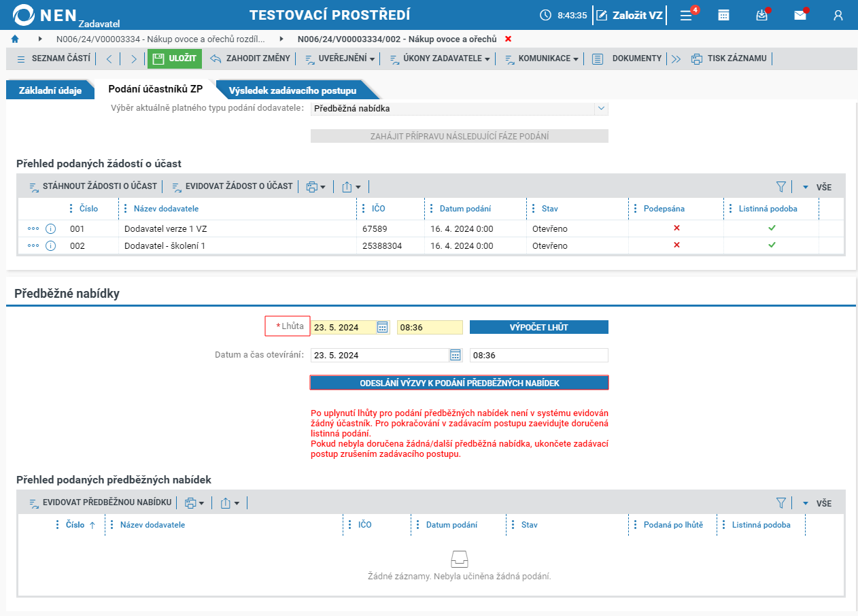This screenshot has width=858, height=616.
Task: Click the green Uložit button
Action: click(x=175, y=58)
